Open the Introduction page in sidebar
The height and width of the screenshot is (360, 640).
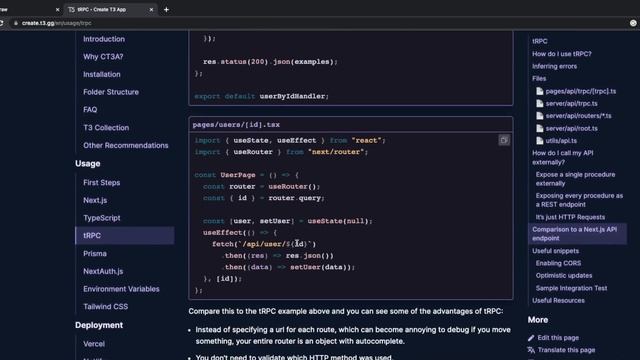[104, 39]
